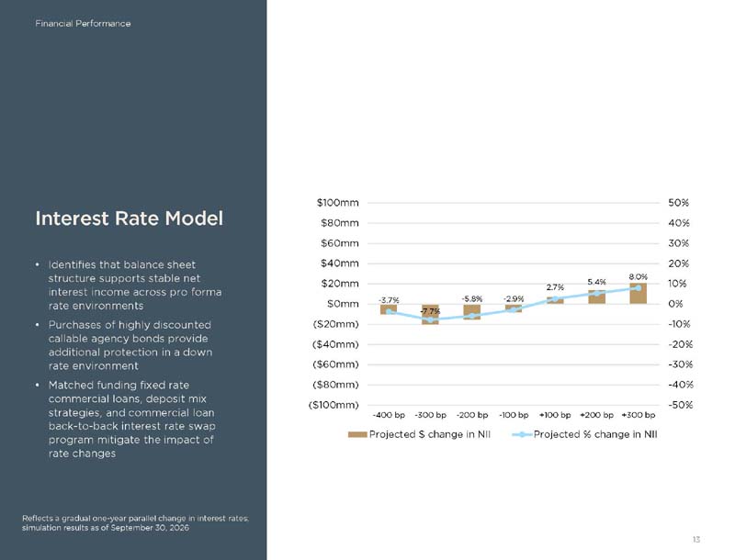The width and height of the screenshot is (735, 560).
Task: Select the 5.4% data label
Action: click(596, 283)
